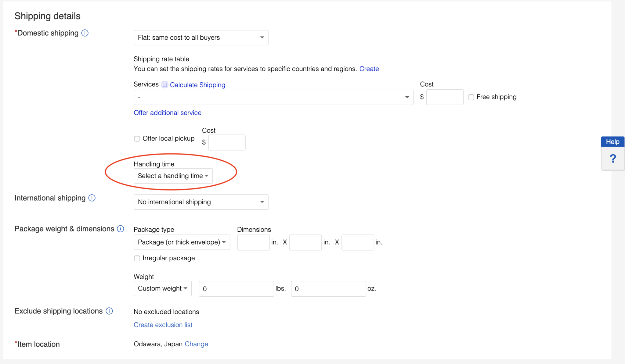Open the Package type dropdown
The width and height of the screenshot is (625, 364).
click(182, 242)
